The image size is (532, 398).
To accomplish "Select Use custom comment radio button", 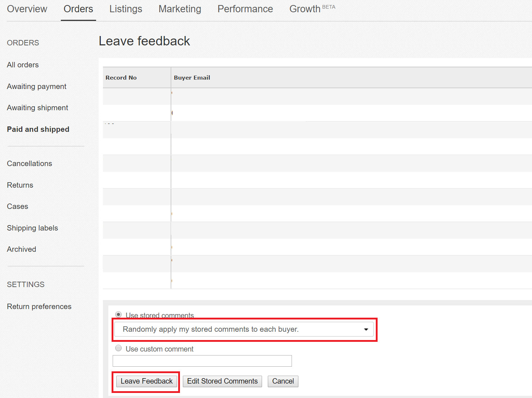I will [x=118, y=348].
